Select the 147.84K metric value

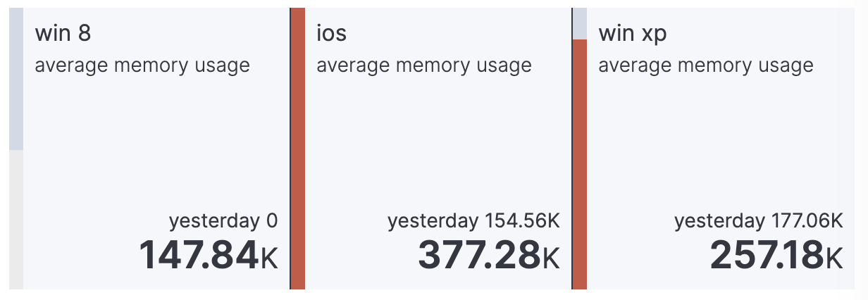point(209,255)
